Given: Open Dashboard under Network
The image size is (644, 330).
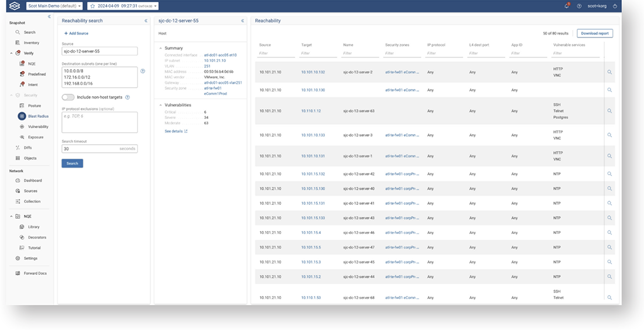Looking at the screenshot, I should 32,181.
